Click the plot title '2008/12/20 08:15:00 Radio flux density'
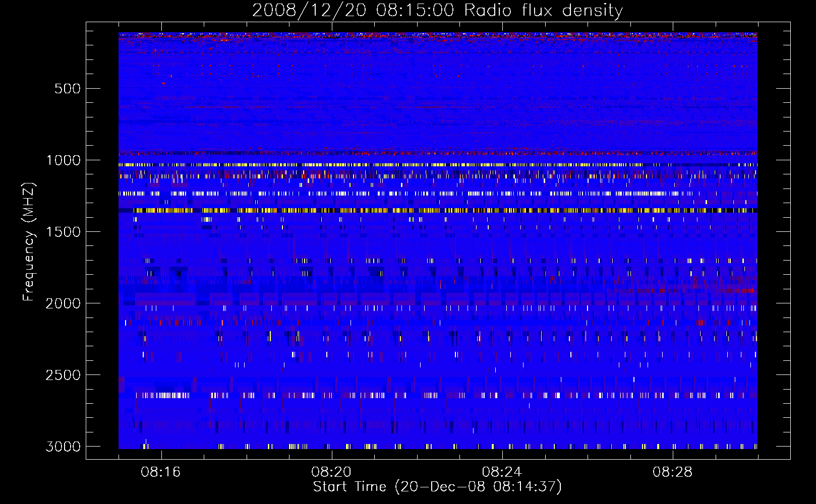Viewport: 816px width, 504px height. pyautogui.click(x=437, y=10)
